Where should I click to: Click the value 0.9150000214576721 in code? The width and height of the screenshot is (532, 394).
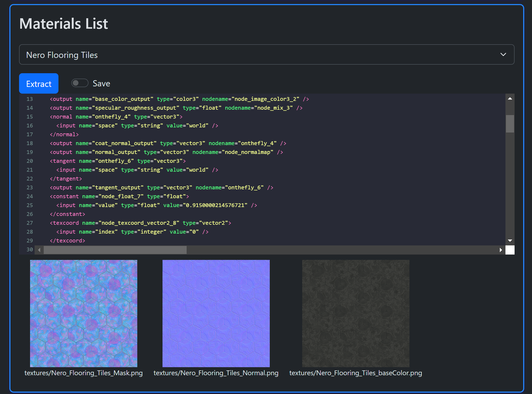coord(215,205)
